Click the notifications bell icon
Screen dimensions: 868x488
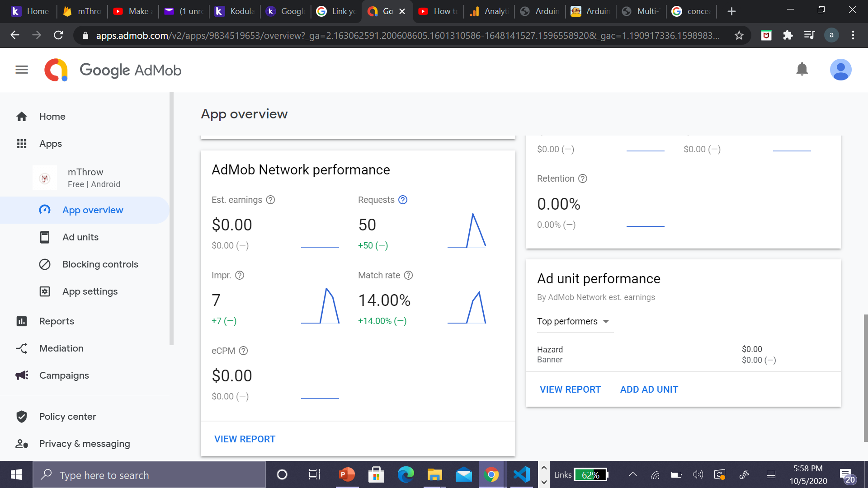(x=802, y=70)
